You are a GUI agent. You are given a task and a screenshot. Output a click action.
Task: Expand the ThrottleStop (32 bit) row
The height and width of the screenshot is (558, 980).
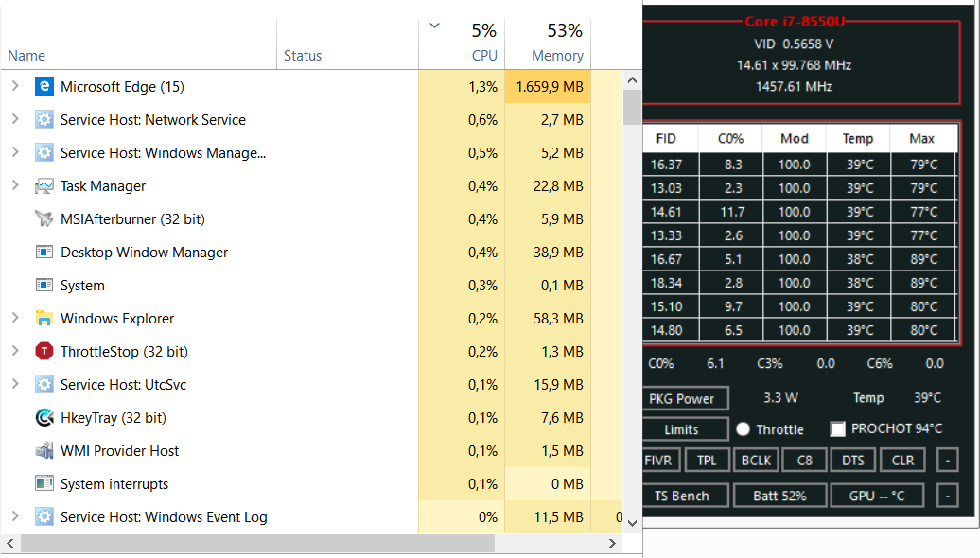tap(16, 351)
